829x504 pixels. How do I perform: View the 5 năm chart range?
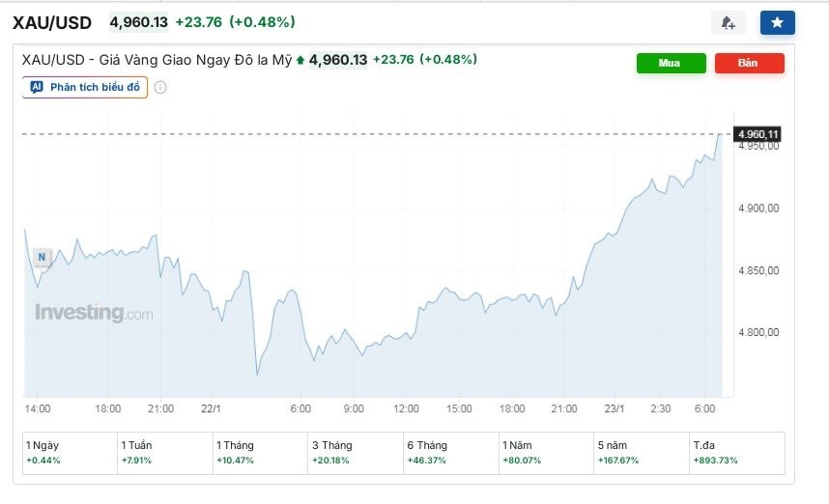[x=640, y=452]
